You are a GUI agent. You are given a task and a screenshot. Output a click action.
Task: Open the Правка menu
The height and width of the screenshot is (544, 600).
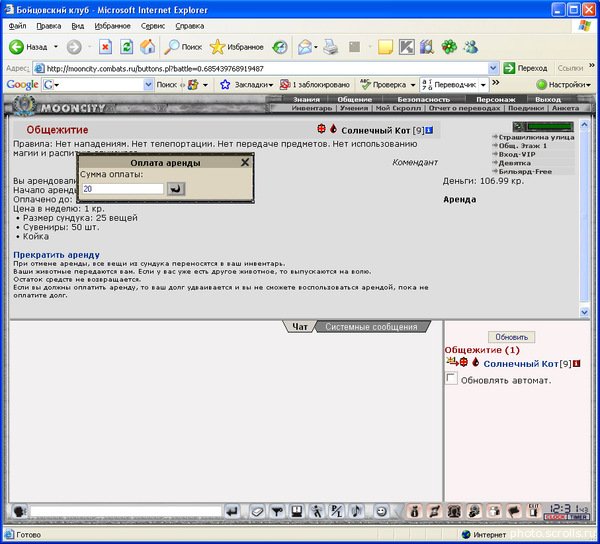tap(49, 26)
